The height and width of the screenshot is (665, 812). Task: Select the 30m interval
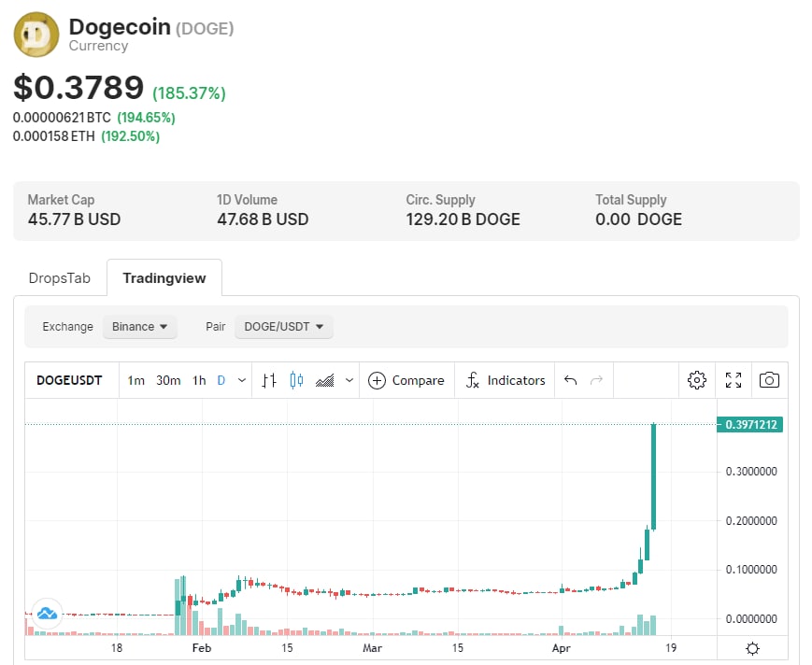[168, 380]
